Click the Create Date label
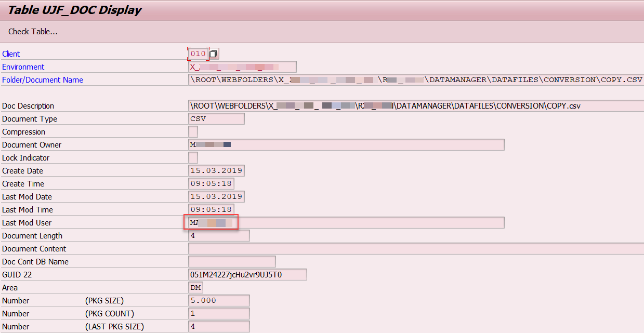644x333 pixels. (22, 171)
